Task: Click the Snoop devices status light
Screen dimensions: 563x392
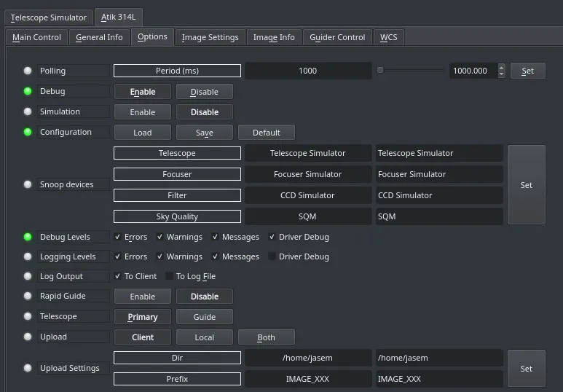Action: point(28,184)
